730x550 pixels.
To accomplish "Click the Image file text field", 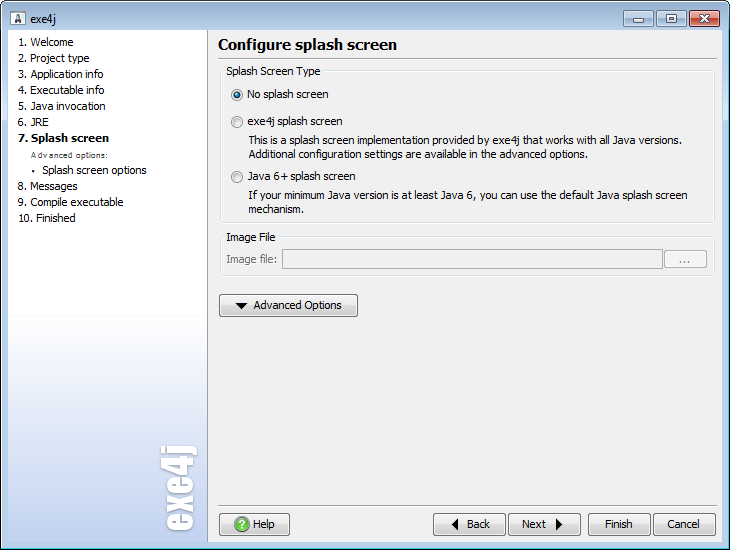I will [x=472, y=259].
